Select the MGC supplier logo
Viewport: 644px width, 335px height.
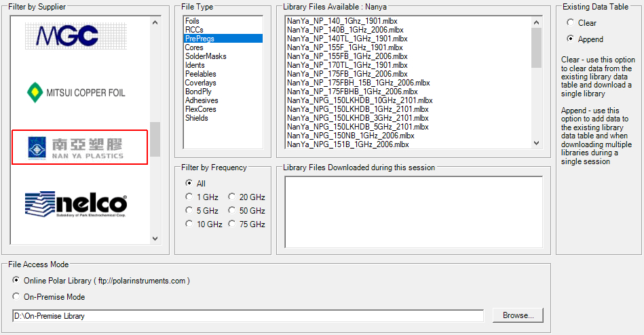76,36
